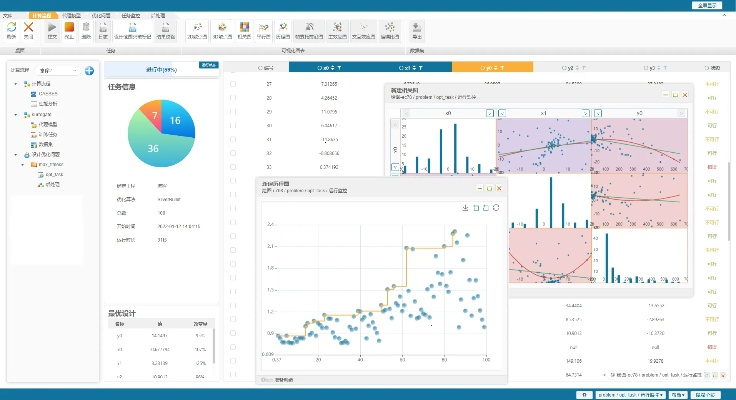This screenshot has width=736, height=400.
Task: Open the first menu at the ribbon's far left
Action: point(9,17)
